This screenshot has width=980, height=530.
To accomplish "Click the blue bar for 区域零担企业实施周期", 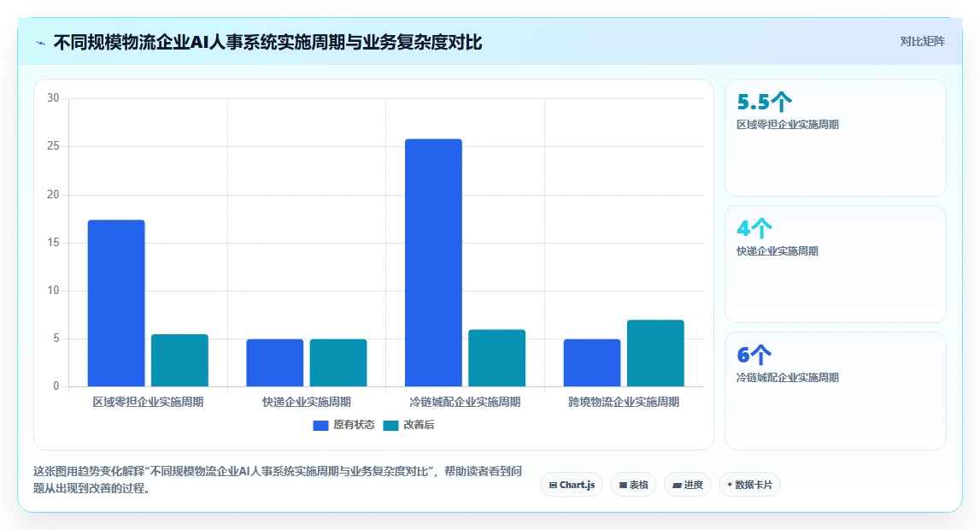I will (x=116, y=303).
